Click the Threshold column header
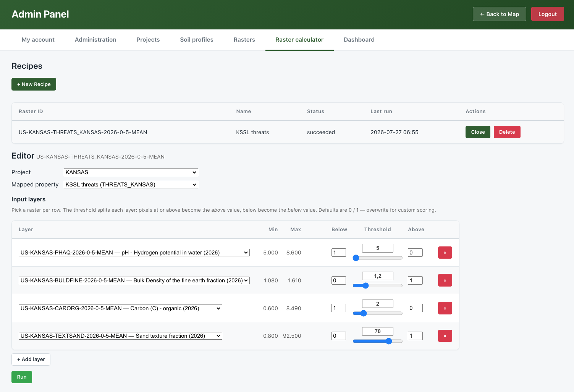574x392 pixels. pyautogui.click(x=378, y=230)
